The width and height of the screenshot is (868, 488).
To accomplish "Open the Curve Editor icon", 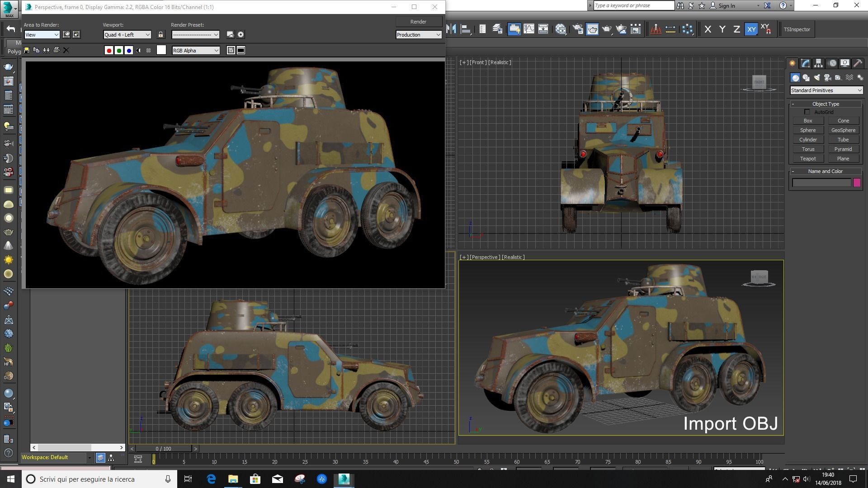I will coord(529,29).
